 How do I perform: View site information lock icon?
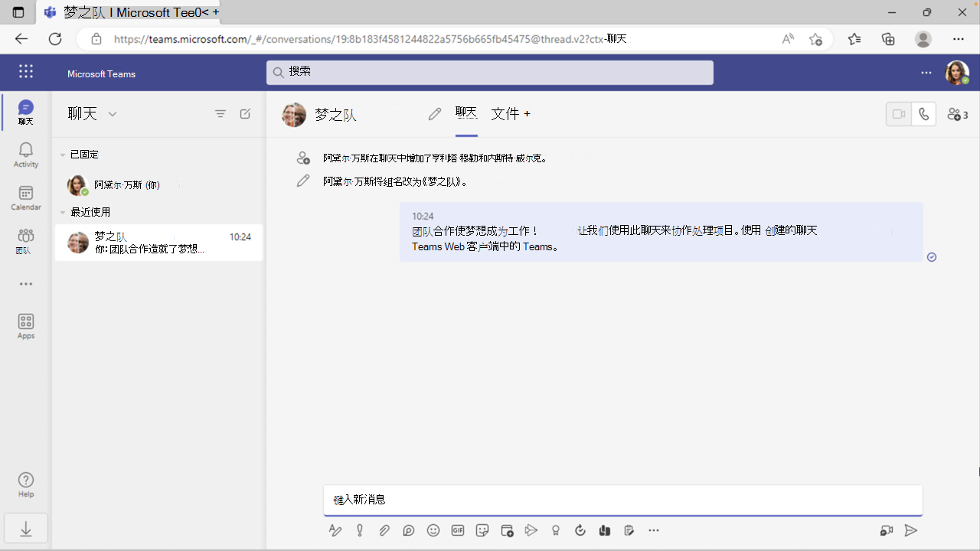point(96,39)
